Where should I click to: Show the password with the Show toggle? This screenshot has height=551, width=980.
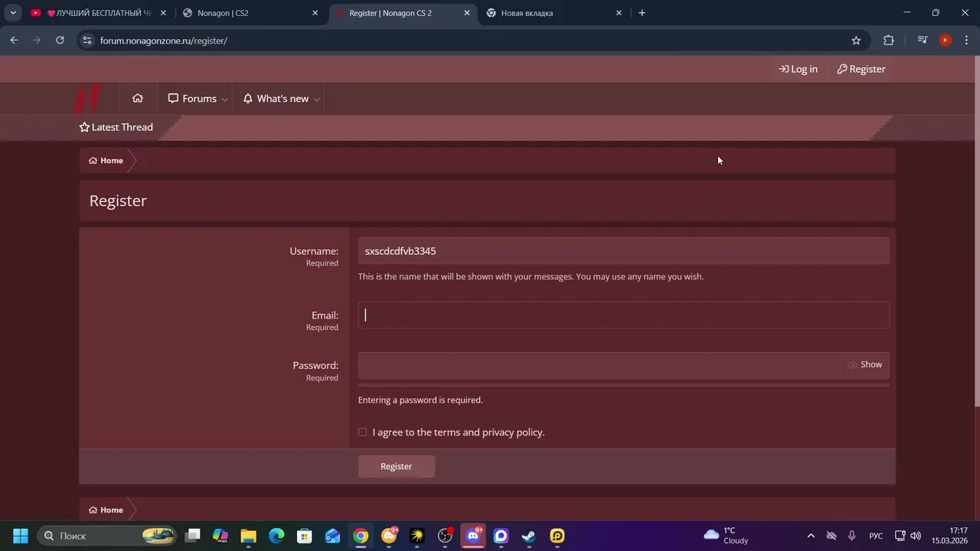click(x=865, y=365)
